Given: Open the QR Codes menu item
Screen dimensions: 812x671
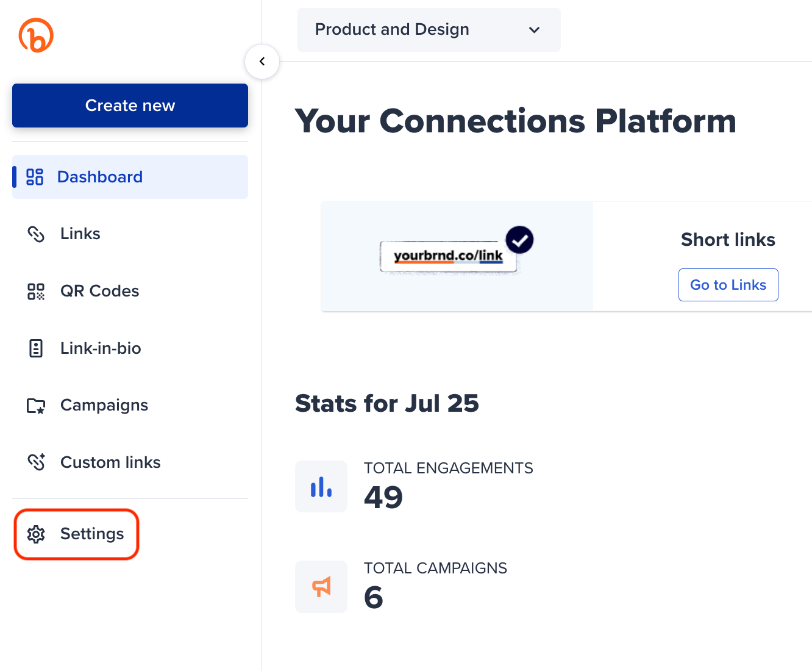Looking at the screenshot, I should click(x=130, y=291).
